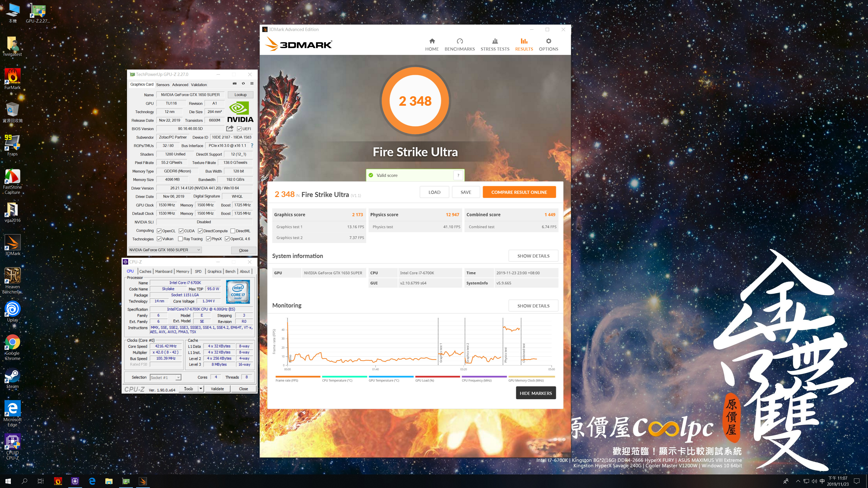This screenshot has width=868, height=488.
Task: Show details for Monitoring section
Action: point(533,305)
